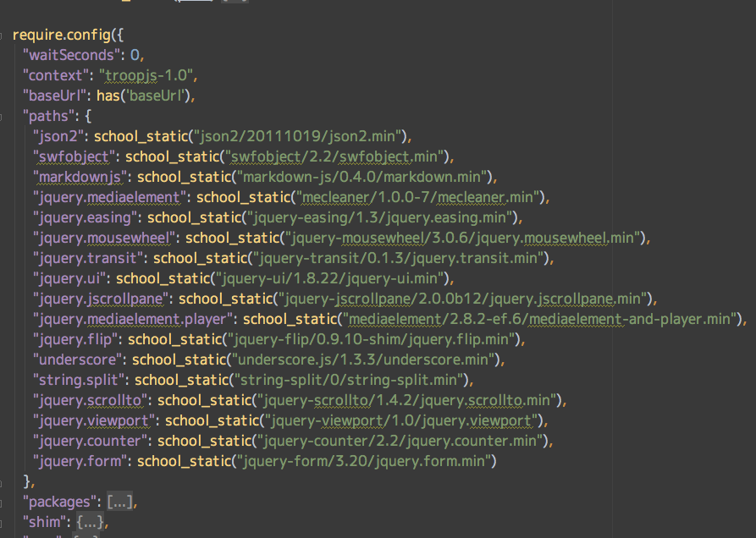This screenshot has width=756, height=538.
Task: Click the "jquery.mediaelement" key
Action: [x=109, y=197]
